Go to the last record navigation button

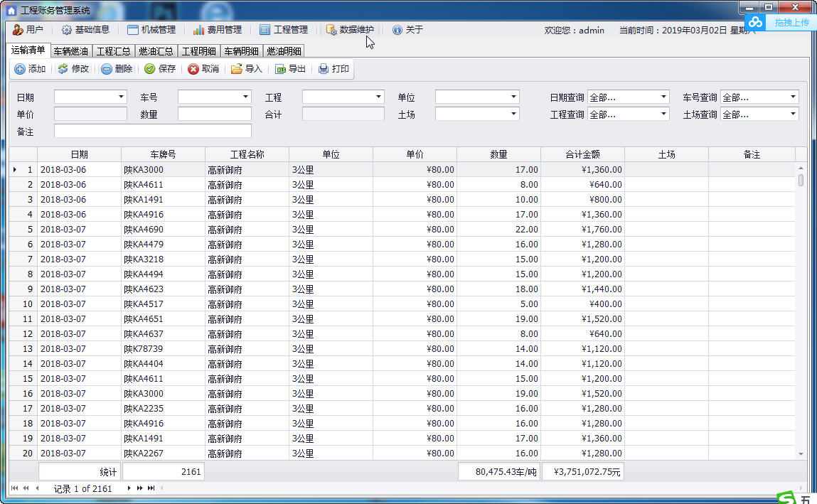point(151,488)
